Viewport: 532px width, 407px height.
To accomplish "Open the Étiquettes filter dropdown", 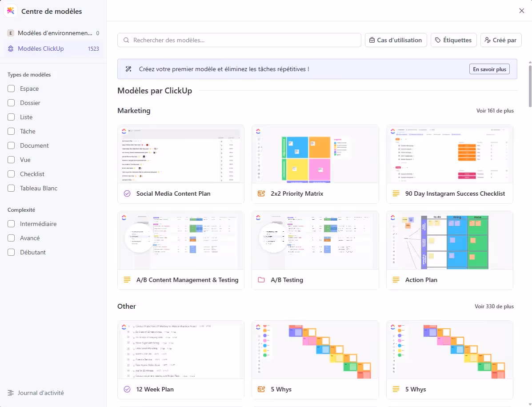I will pos(453,40).
